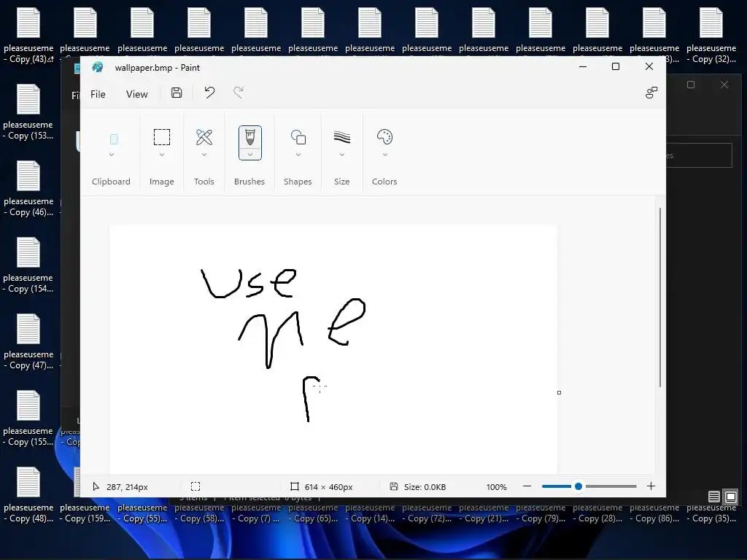Expand the Size line thickness dropdown
This screenshot has width=747, height=560.
click(341, 155)
